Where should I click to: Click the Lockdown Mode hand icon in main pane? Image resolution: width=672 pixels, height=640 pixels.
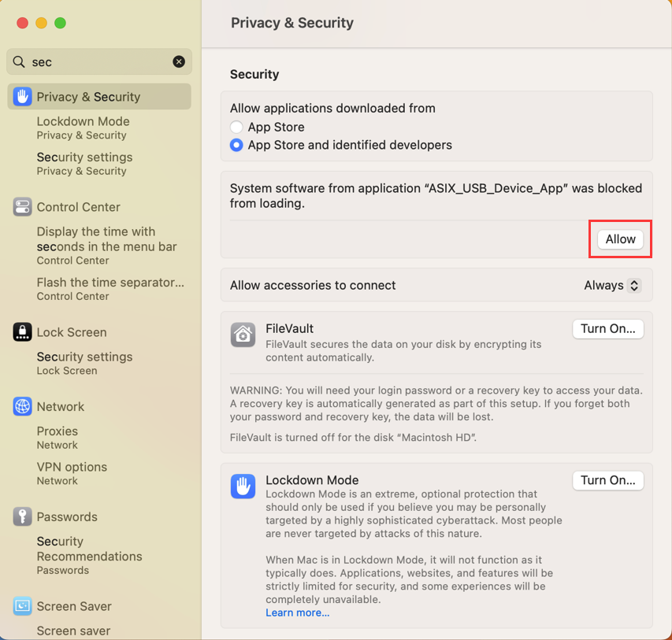click(243, 486)
